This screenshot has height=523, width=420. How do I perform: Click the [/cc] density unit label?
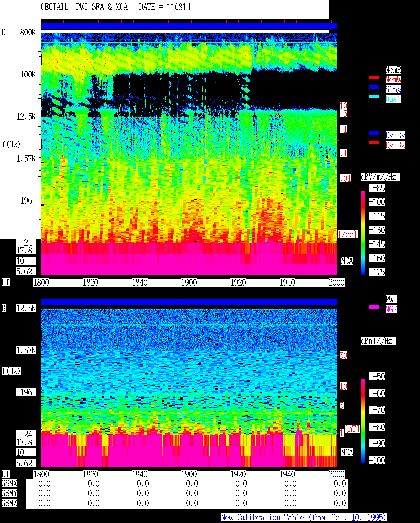(x=347, y=235)
